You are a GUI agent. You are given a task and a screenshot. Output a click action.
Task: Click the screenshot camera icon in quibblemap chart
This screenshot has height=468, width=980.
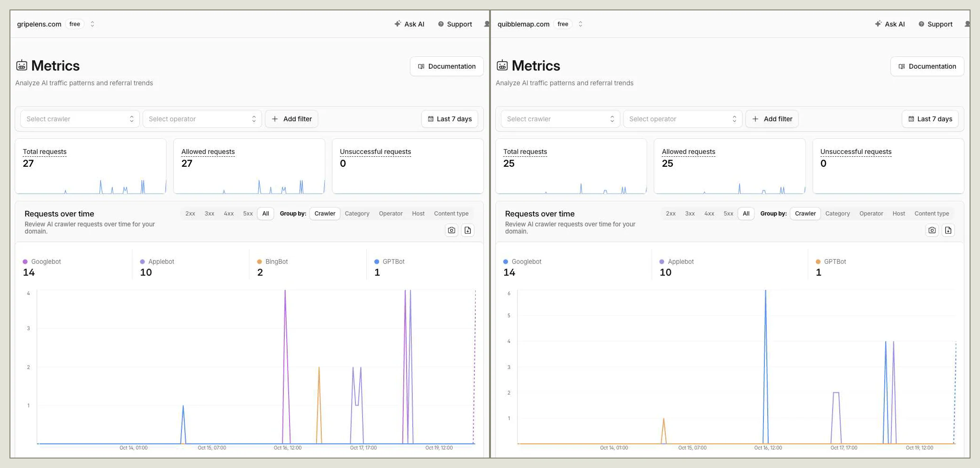tap(932, 230)
